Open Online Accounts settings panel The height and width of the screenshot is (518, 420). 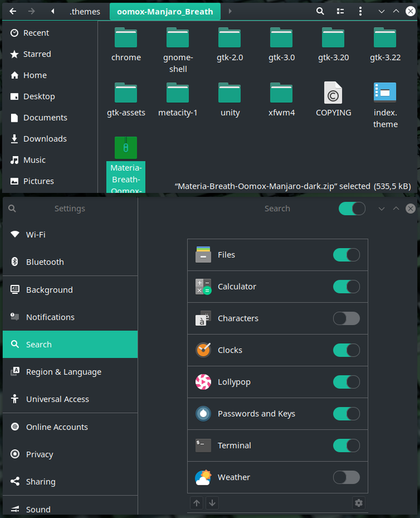click(x=70, y=427)
